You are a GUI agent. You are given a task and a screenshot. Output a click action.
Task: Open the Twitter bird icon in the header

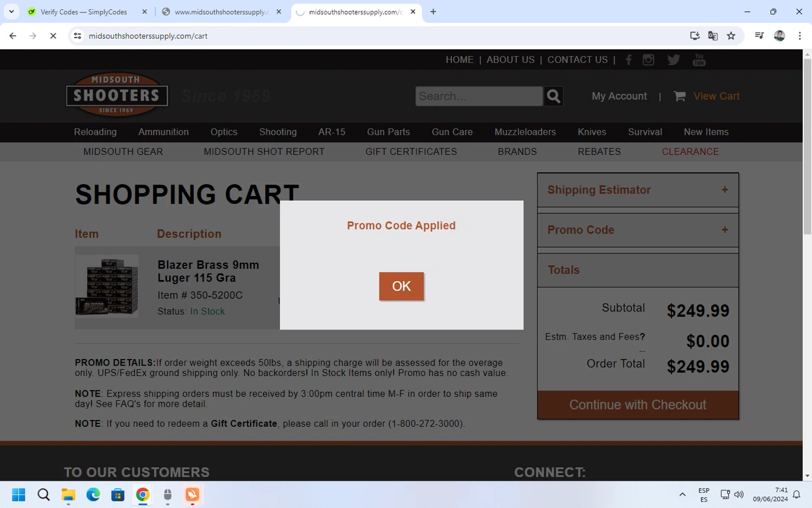point(673,60)
